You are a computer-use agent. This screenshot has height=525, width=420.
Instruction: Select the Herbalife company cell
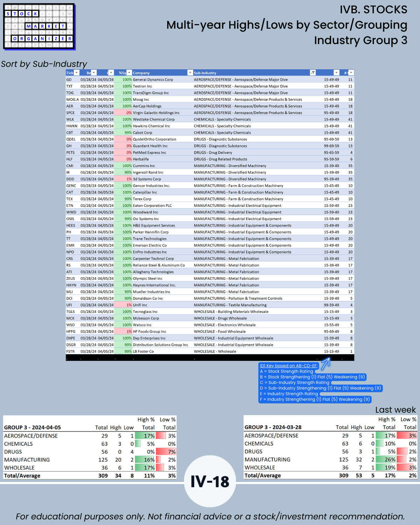tap(141, 159)
